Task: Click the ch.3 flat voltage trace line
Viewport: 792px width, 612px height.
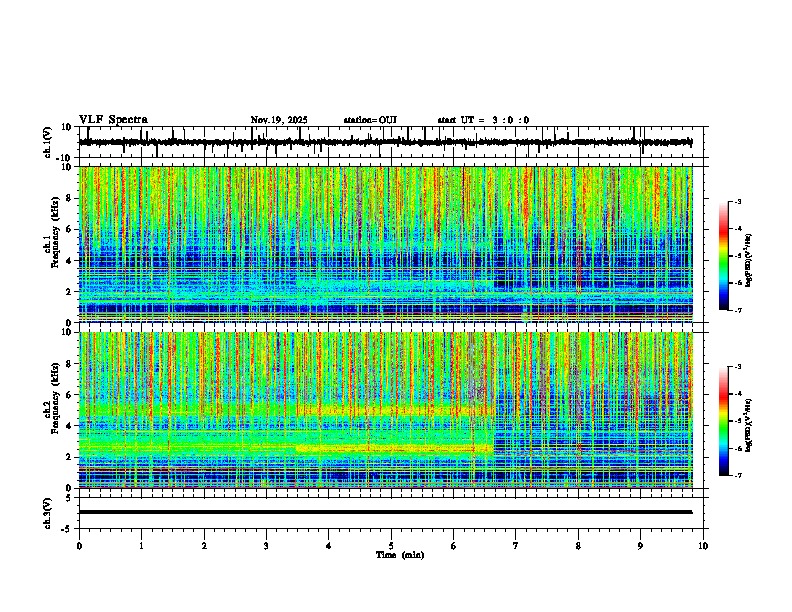Action: [385, 512]
